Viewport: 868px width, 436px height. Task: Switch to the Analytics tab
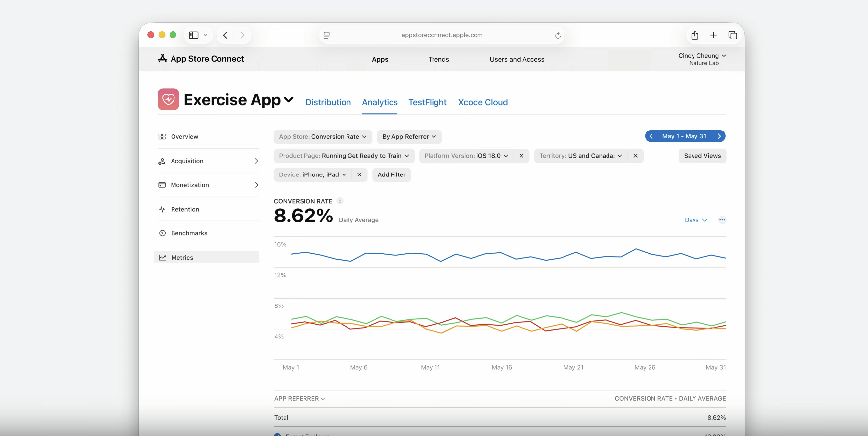[x=380, y=102]
